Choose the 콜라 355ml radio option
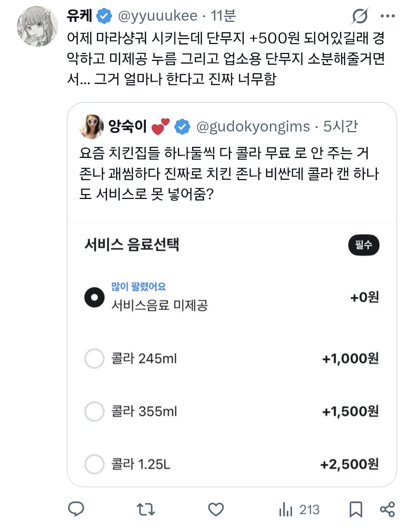Viewport: 414px width, 532px height. [94, 412]
